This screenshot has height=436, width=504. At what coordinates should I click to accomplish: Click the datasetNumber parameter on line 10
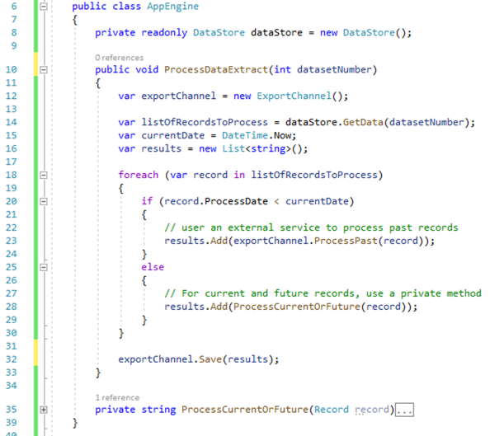334,70
